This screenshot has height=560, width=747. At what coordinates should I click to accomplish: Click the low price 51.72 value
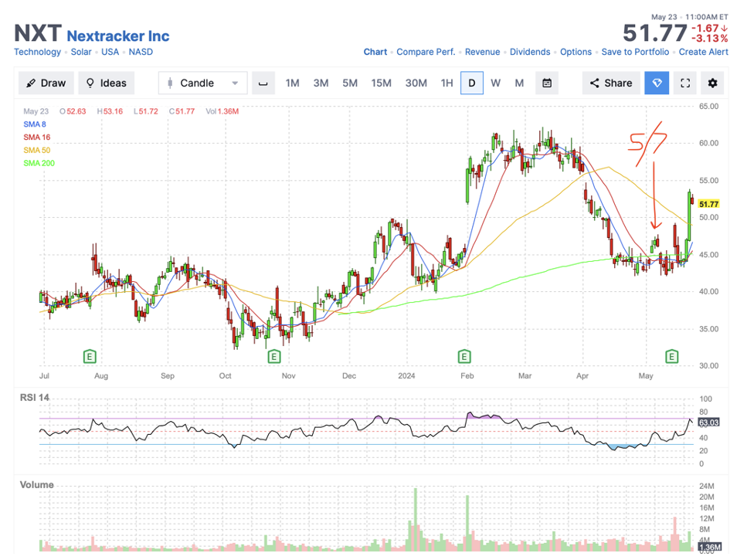[148, 111]
